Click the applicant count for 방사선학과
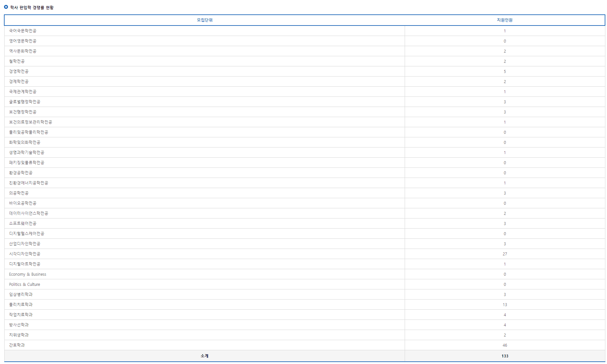The height and width of the screenshot is (364, 607). pos(505,325)
